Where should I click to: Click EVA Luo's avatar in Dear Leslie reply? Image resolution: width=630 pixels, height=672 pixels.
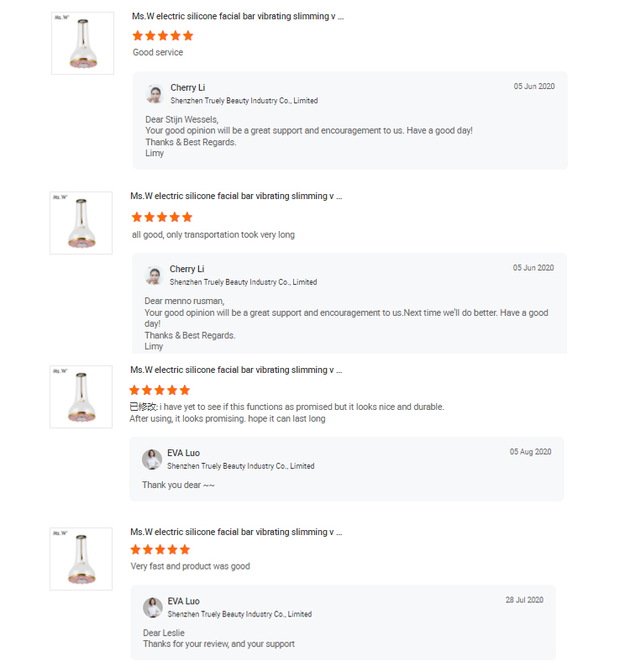[153, 607]
